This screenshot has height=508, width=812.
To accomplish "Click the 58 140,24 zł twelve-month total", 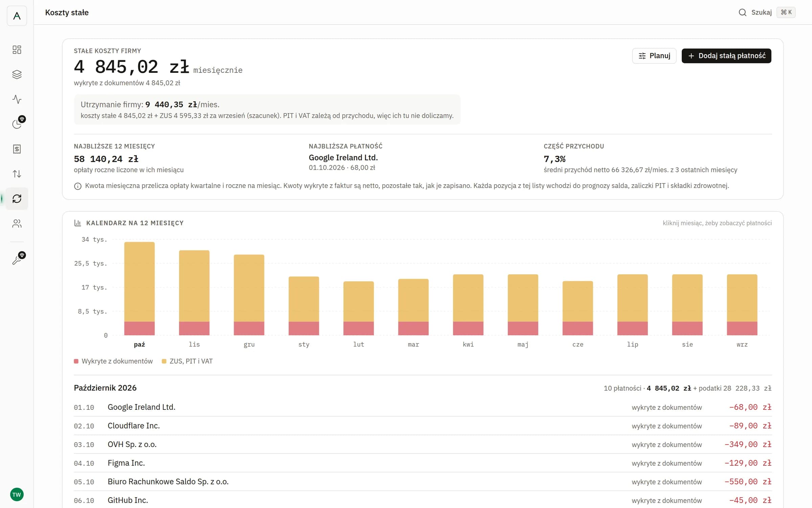I will (x=106, y=159).
